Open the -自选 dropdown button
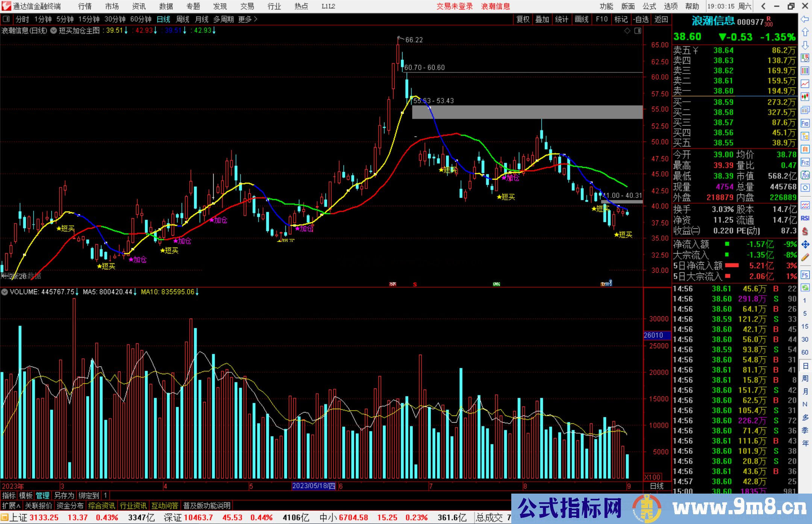The height and width of the screenshot is (524, 812). [641, 19]
